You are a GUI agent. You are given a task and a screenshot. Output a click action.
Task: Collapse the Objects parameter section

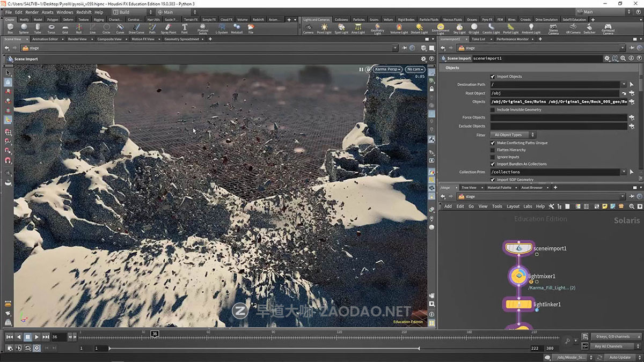pos(452,68)
